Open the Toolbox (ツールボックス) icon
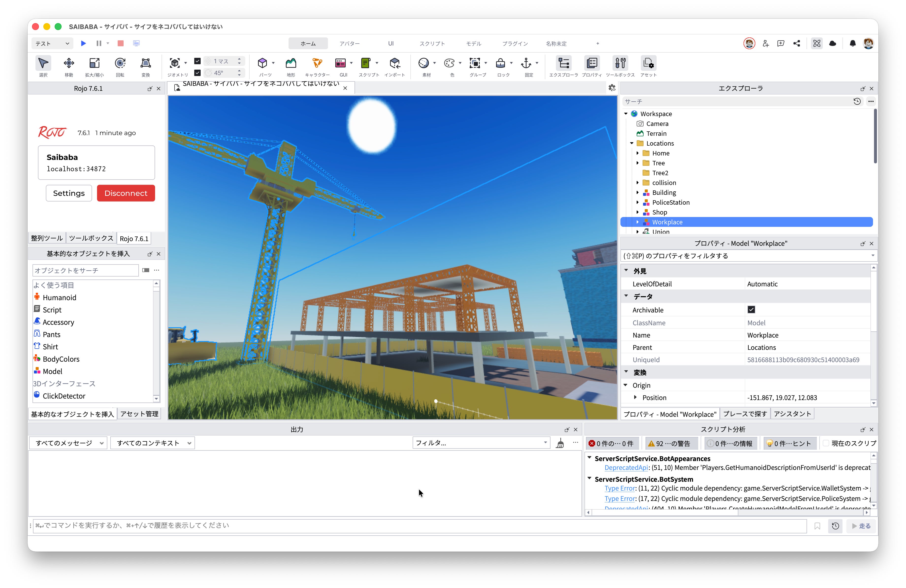Viewport: 906px width, 588px height. coord(620,67)
